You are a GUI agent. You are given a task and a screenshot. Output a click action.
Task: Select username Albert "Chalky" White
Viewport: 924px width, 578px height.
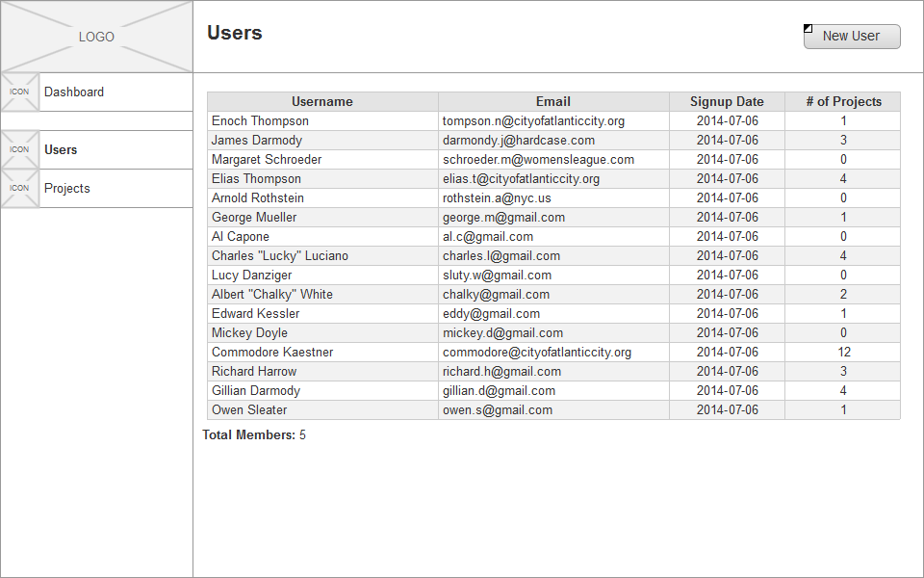coord(272,295)
